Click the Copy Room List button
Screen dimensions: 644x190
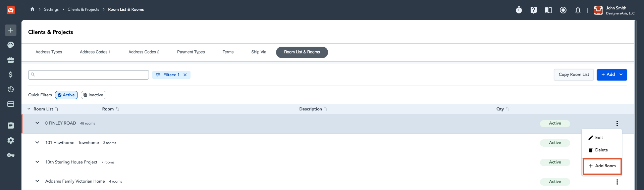tap(574, 75)
